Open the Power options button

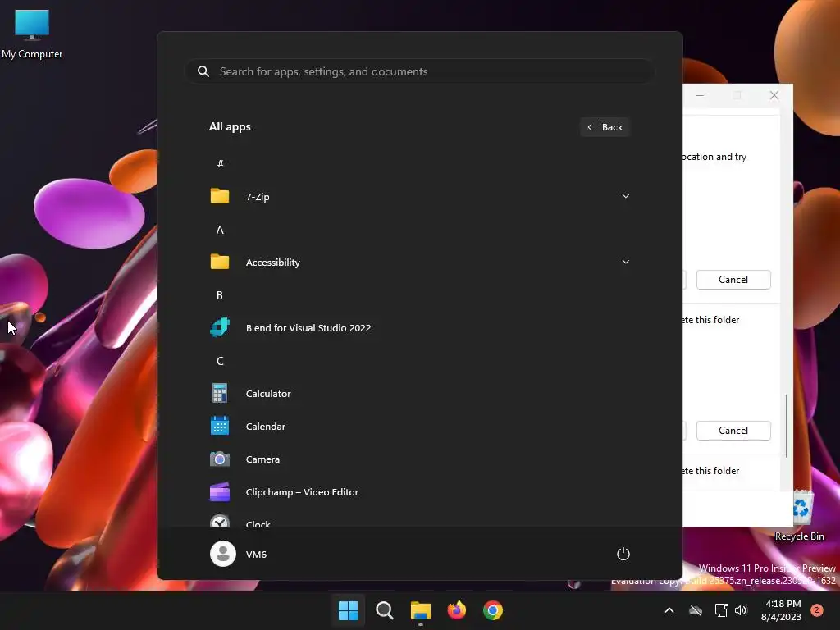point(623,554)
